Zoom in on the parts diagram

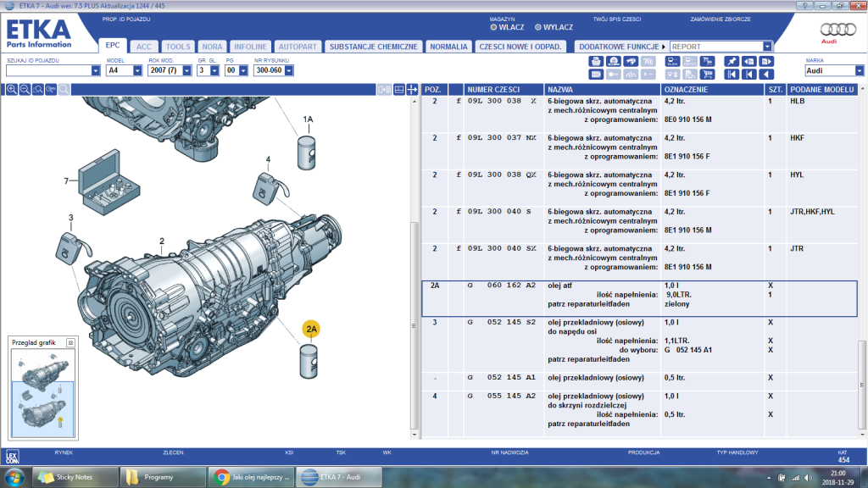coord(11,90)
